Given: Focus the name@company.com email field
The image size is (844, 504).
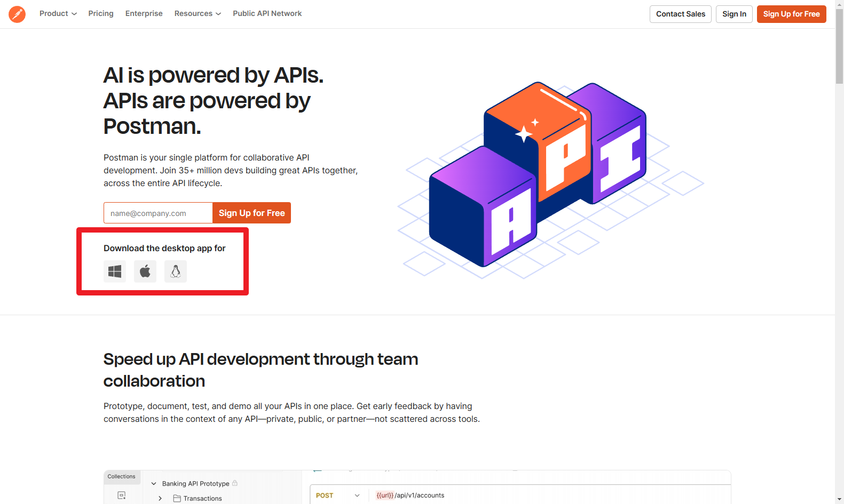Looking at the screenshot, I should 158,213.
